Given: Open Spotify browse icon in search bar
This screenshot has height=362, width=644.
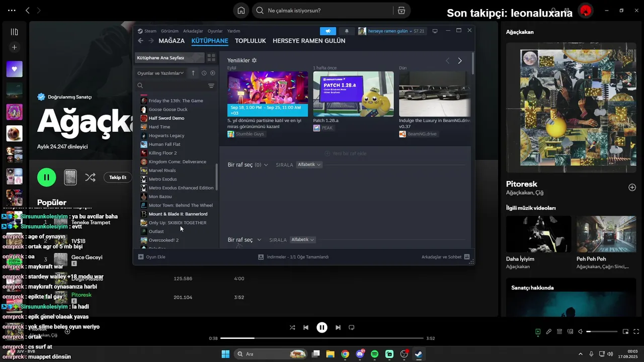Looking at the screenshot, I should (401, 11).
